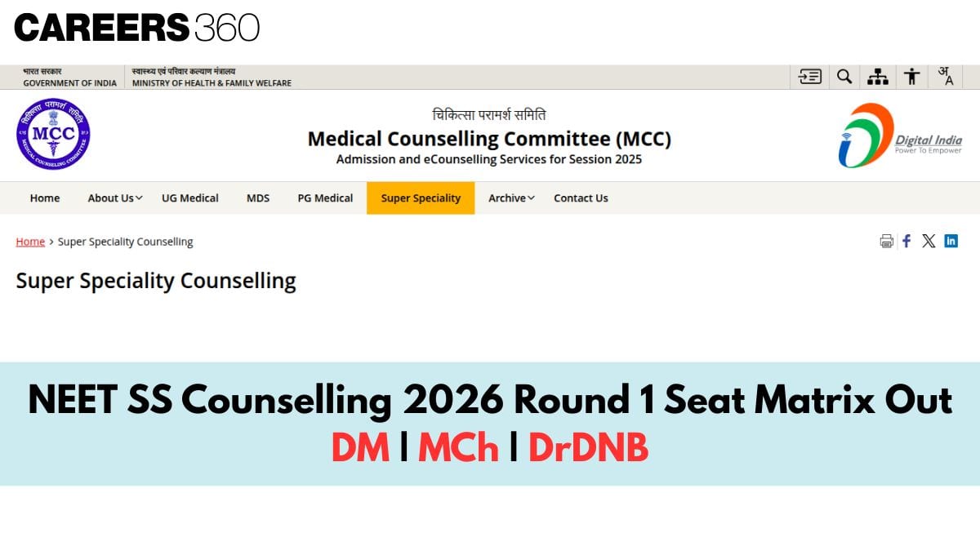The image size is (980, 551).
Task: Share the page on Facebook
Action: [x=906, y=241]
